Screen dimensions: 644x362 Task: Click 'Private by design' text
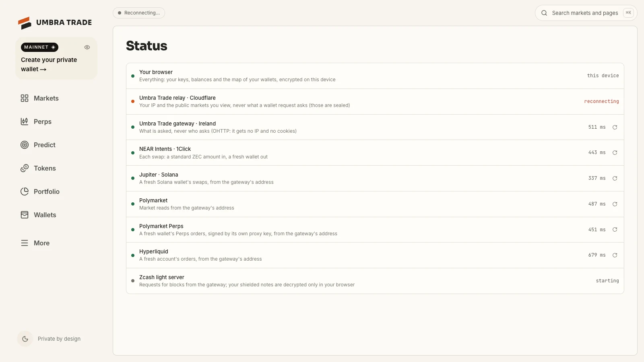coord(59,339)
